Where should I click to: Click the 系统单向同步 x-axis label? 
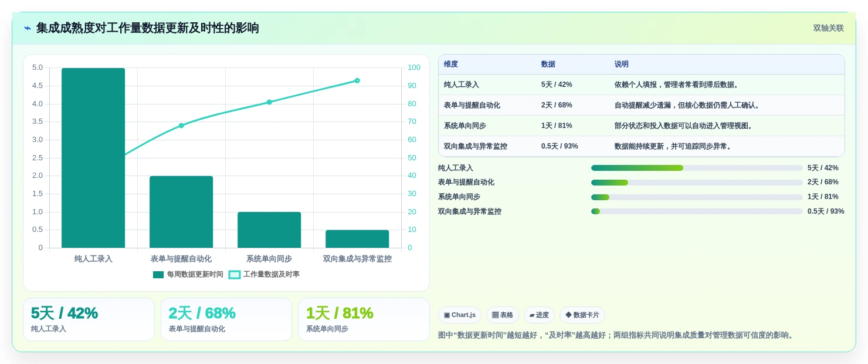click(x=269, y=259)
